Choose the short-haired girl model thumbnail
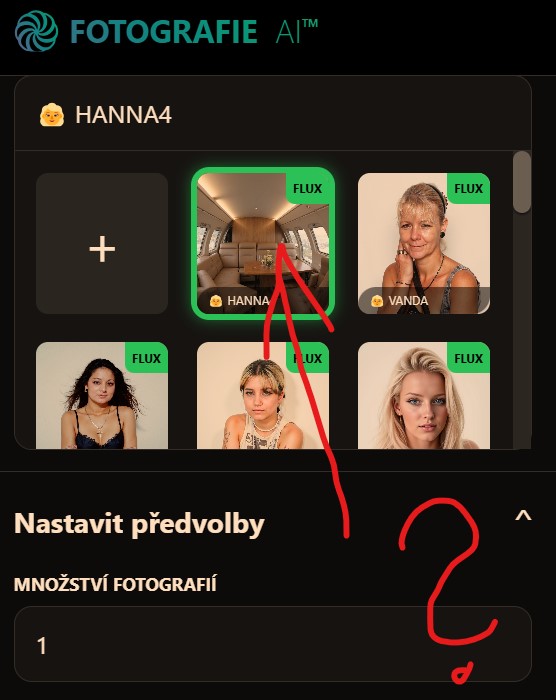 coord(263,396)
